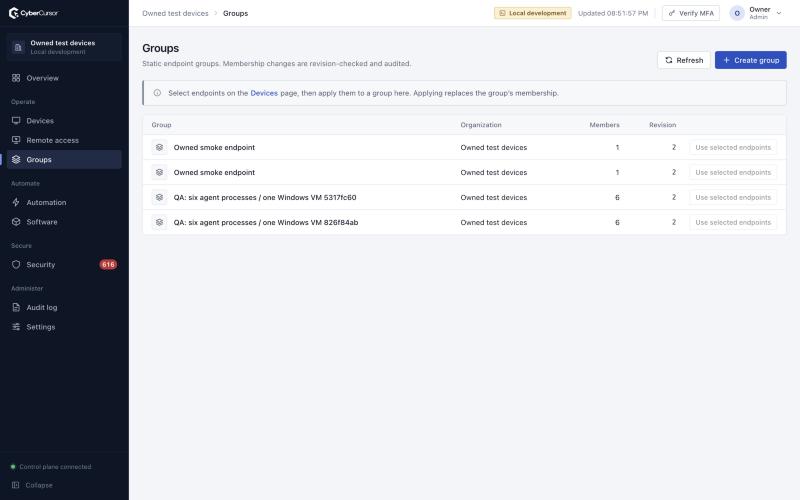Click the Members column header

(604, 125)
